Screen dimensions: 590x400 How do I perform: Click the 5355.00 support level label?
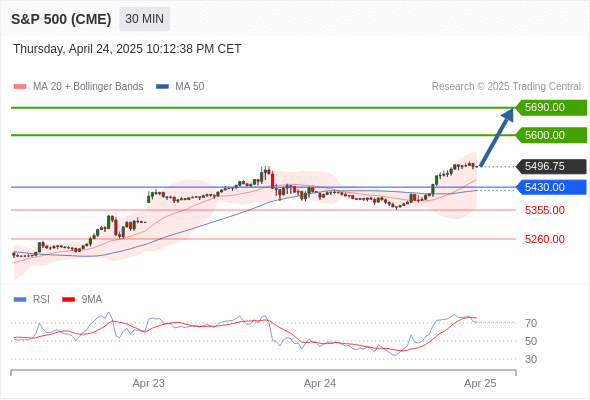pos(545,210)
